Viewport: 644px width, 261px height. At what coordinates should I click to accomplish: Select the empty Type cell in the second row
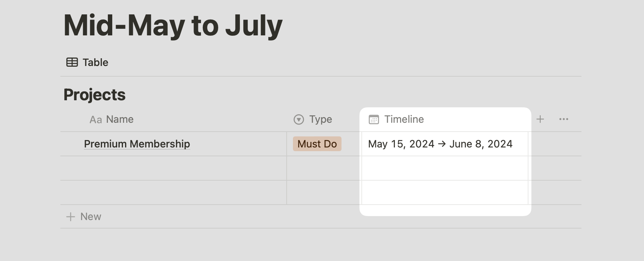[324, 168]
